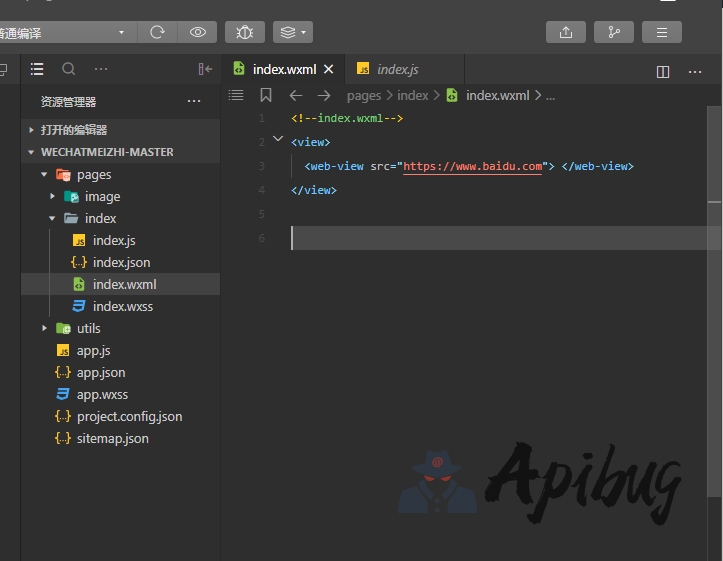This screenshot has height=561, width=723.
Task: Open the 普通编译 compile mode dropdown
Action: point(66,32)
